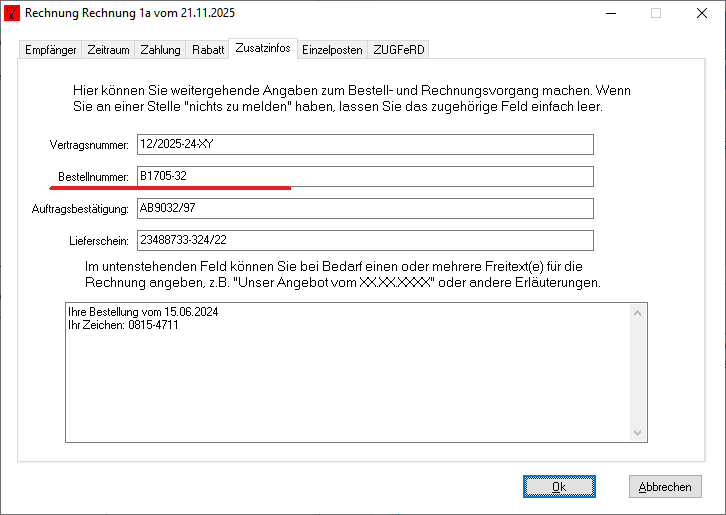The image size is (726, 515).
Task: Close the Rechnung dialog window
Action: tap(702, 14)
